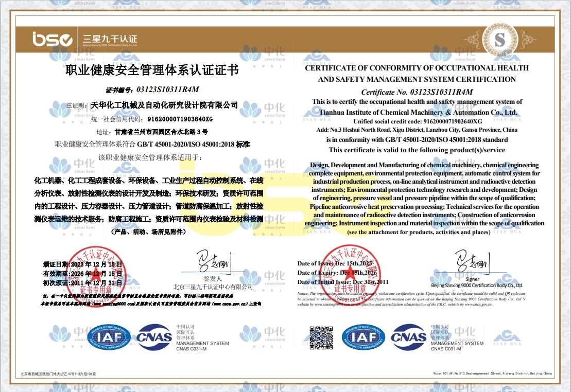Click the 'Unified social credit code' line

(x=417, y=121)
